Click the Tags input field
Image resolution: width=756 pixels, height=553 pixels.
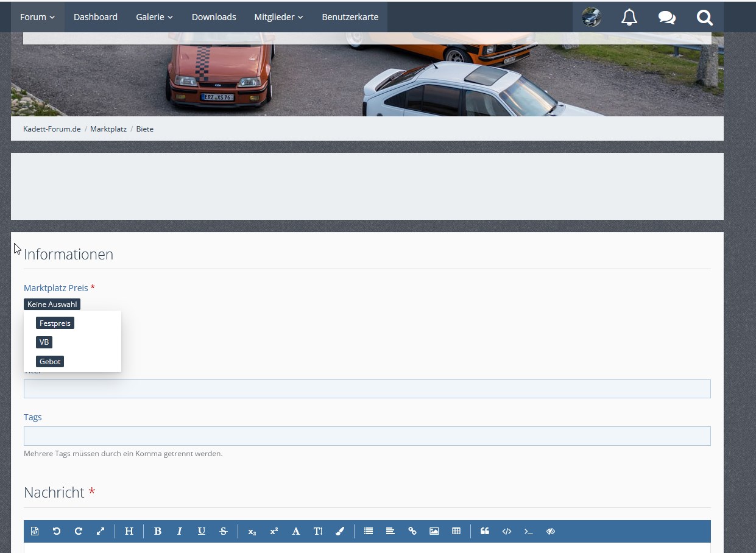pyautogui.click(x=367, y=436)
